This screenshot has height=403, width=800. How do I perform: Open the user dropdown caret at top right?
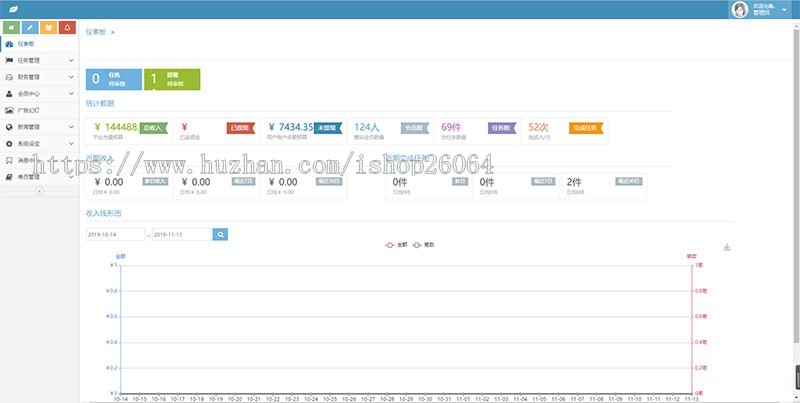click(784, 10)
